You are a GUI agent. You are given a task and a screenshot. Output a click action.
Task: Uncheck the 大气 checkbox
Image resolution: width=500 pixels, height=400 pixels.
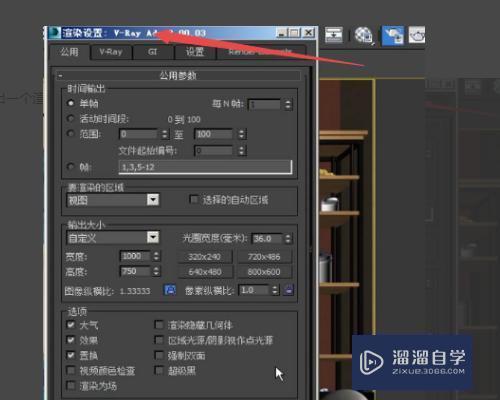click(71, 324)
